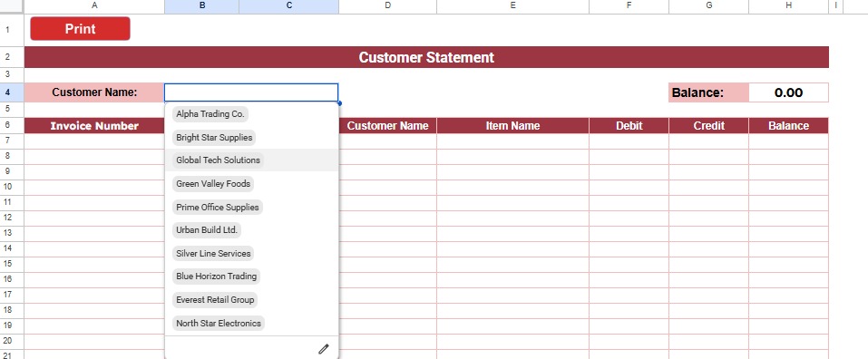
Task: Select Alpha Trading Co. from the list
Action: pos(210,114)
